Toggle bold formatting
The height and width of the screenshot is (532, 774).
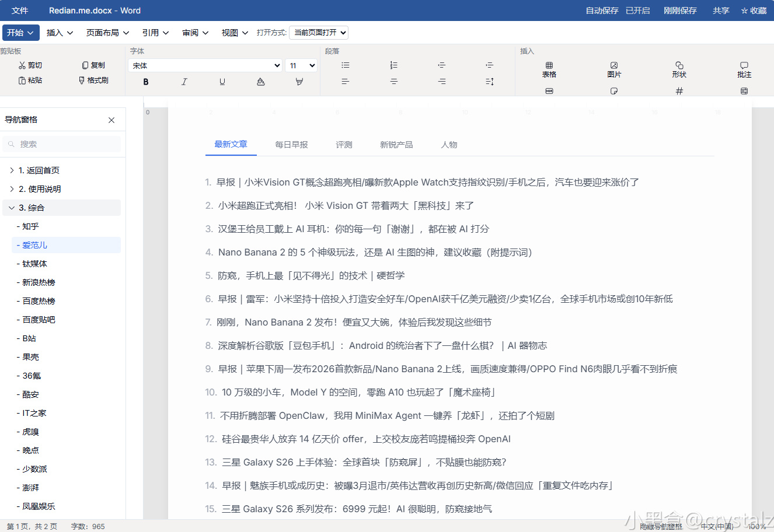coord(146,82)
